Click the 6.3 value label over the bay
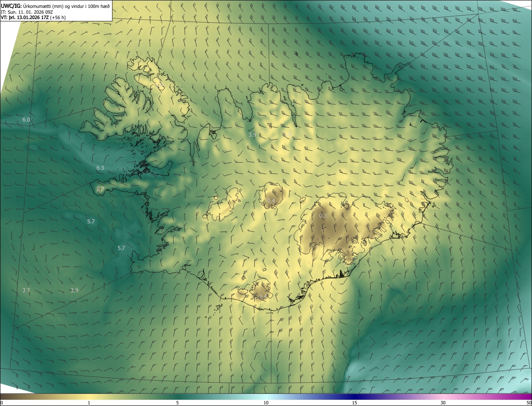This screenshot has width=532, height=406. click(x=100, y=168)
